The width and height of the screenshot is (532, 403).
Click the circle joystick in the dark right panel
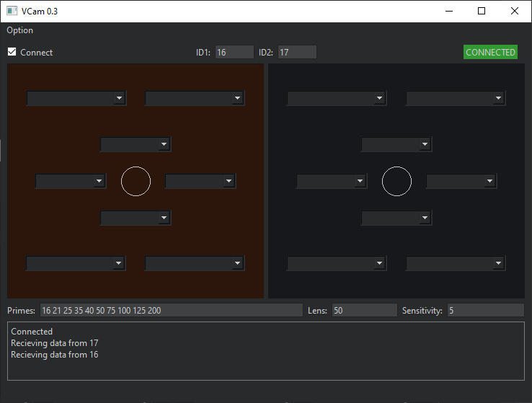(x=396, y=181)
